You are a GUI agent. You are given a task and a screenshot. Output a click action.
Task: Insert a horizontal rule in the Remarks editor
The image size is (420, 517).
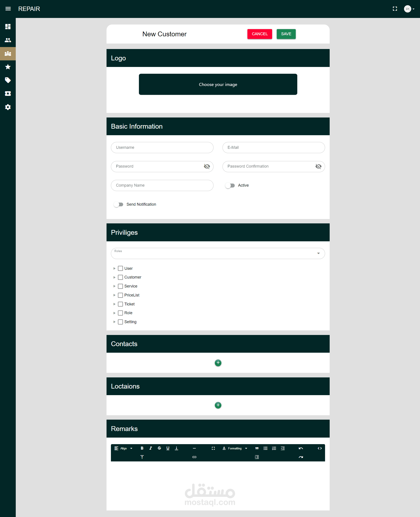[x=194, y=448]
